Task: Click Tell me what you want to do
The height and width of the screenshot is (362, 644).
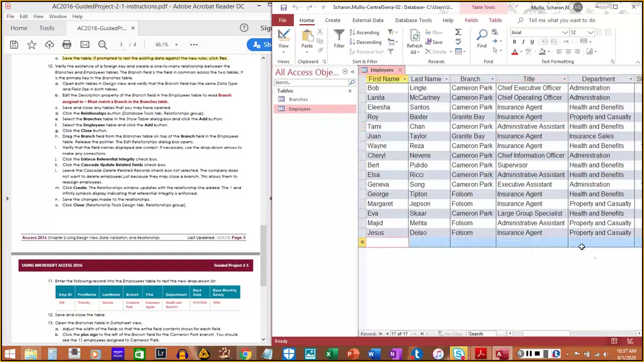Action: pos(561,20)
